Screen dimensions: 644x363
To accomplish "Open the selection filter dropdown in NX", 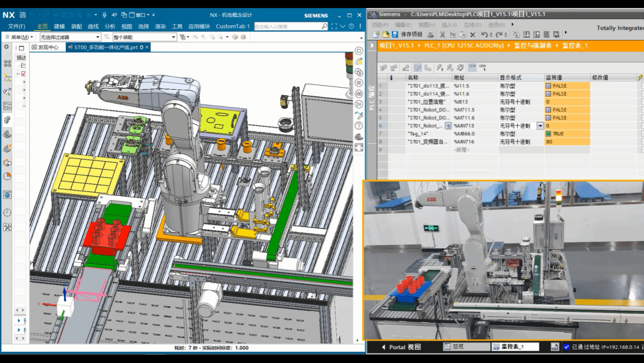I will click(98, 37).
